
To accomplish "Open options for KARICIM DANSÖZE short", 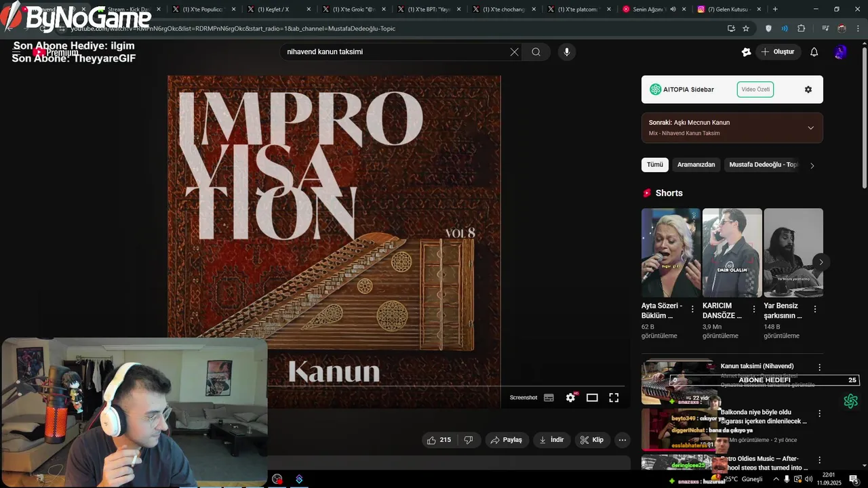I will (754, 309).
